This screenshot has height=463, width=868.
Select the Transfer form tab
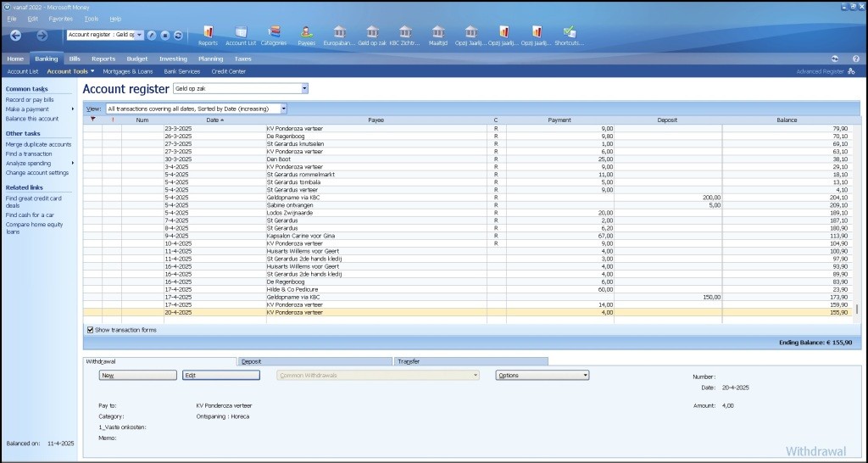(x=470, y=361)
